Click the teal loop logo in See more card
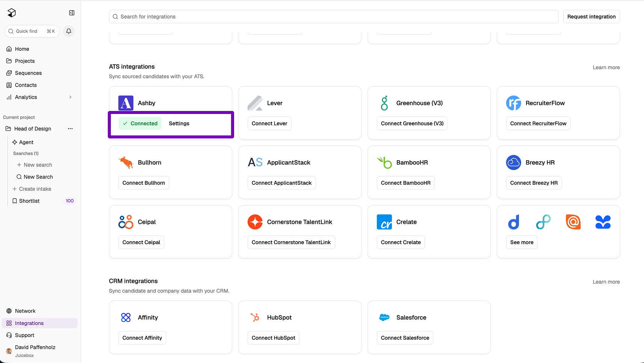The width and height of the screenshot is (644, 363). coord(543,222)
